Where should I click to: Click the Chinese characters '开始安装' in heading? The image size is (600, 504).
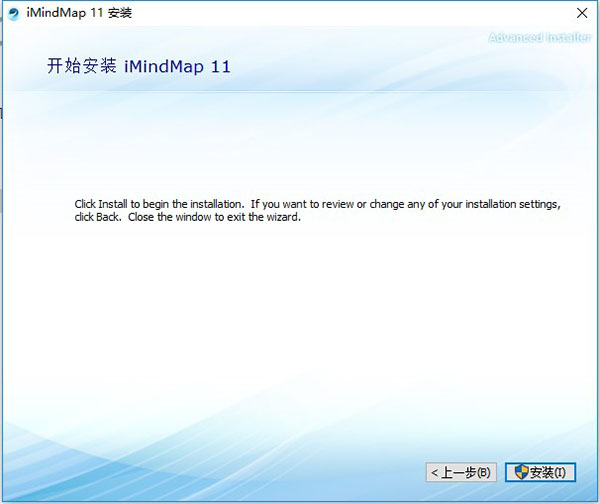tap(82, 65)
